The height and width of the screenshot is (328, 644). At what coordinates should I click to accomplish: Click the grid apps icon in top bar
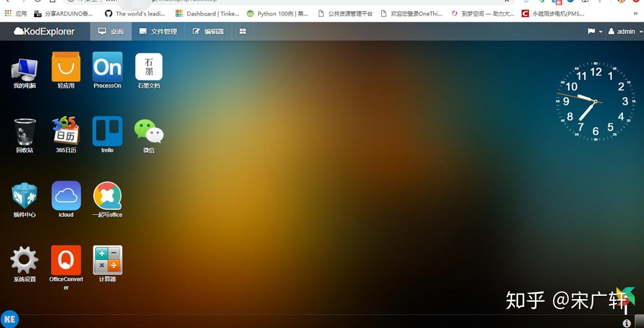(243, 31)
